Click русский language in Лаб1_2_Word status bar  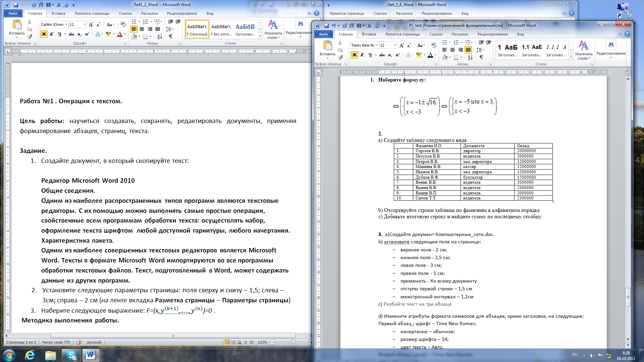pyautogui.click(x=94, y=342)
